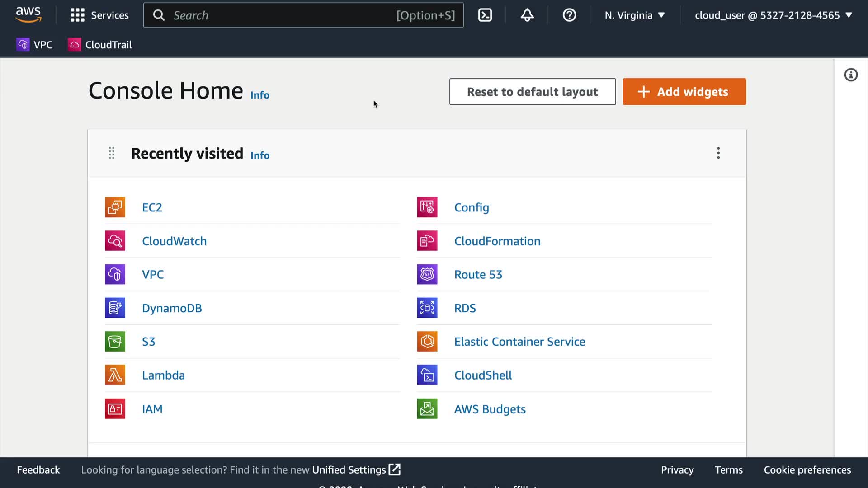
Task: Click the Route 53 service icon
Action: [x=427, y=274]
